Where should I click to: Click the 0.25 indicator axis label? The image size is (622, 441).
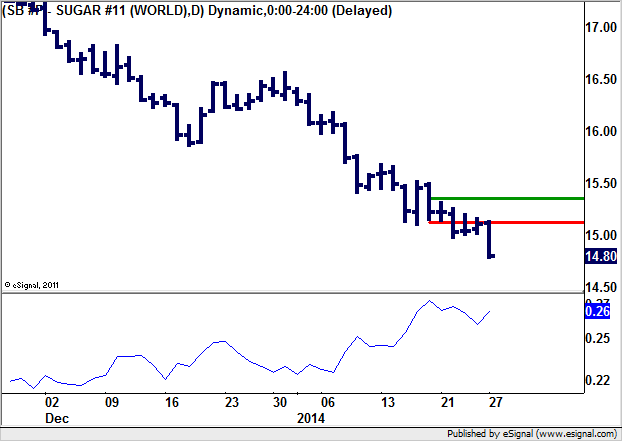[x=597, y=338]
